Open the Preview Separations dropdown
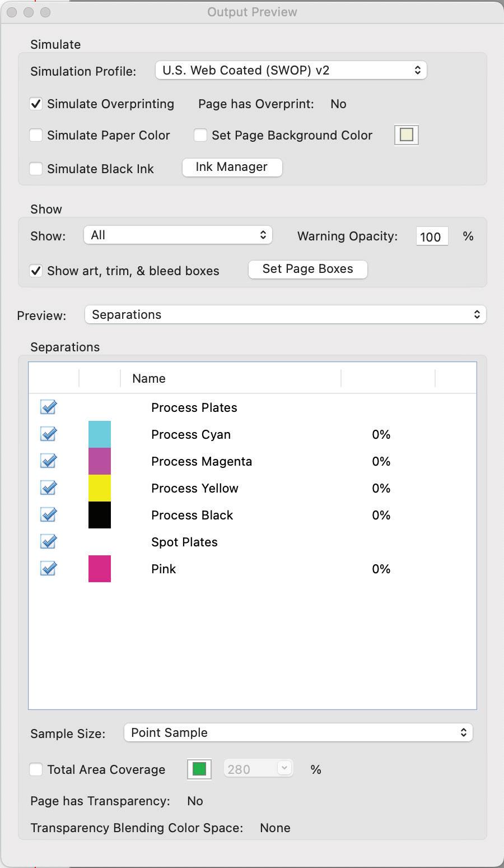504x868 pixels. (285, 314)
